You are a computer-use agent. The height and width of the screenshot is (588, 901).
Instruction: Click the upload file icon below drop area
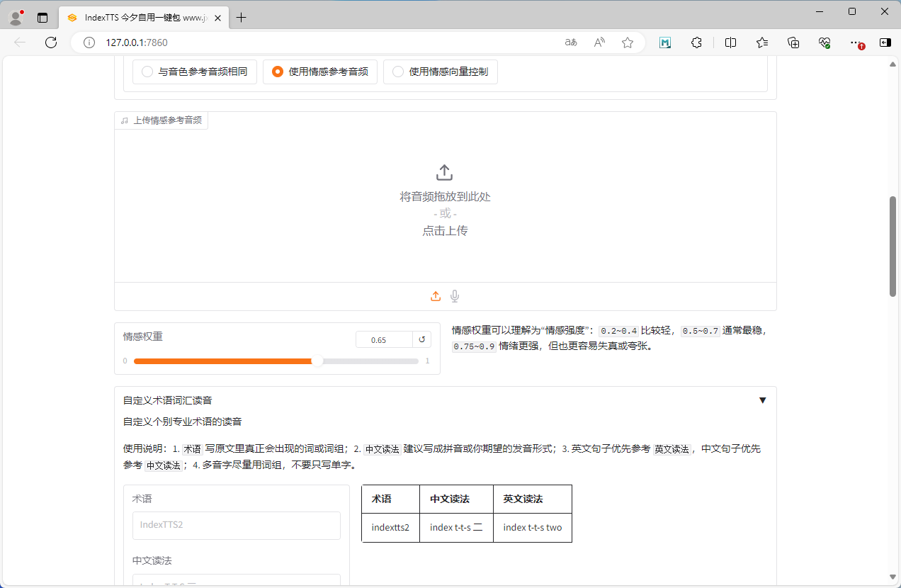click(x=436, y=296)
